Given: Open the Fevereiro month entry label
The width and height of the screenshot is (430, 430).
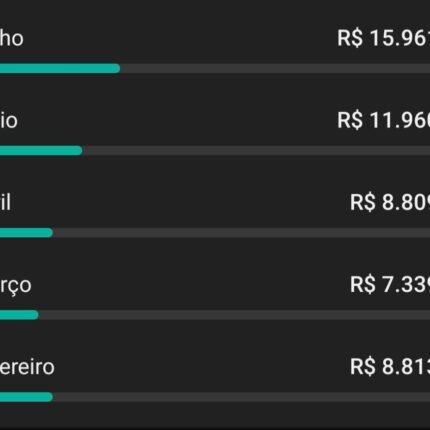Looking at the screenshot, I should pyautogui.click(x=27, y=367).
